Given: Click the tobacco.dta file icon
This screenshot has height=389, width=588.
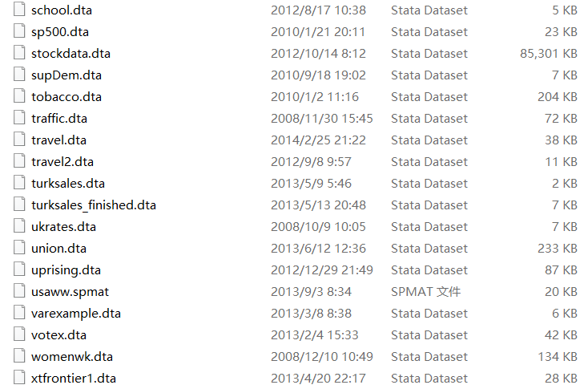Looking at the screenshot, I should click(20, 97).
